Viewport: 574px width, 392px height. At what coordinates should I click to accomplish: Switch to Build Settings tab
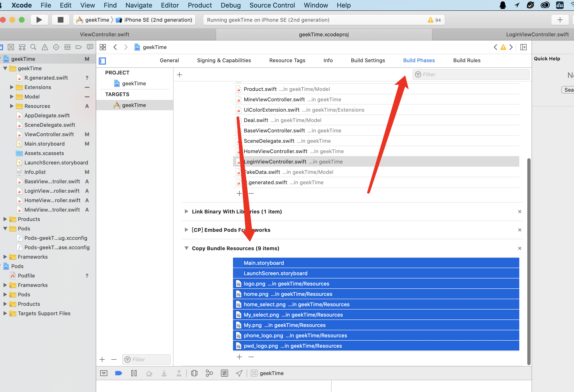point(368,61)
